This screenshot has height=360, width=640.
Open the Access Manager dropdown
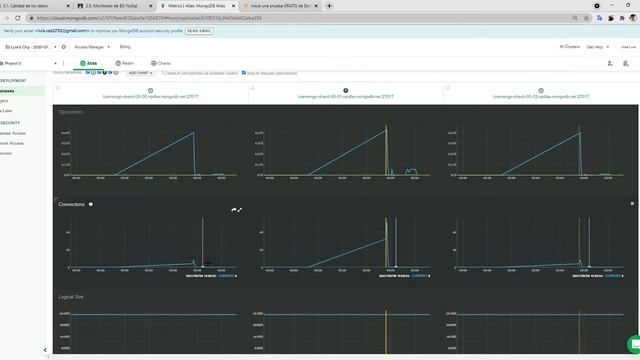(92, 47)
